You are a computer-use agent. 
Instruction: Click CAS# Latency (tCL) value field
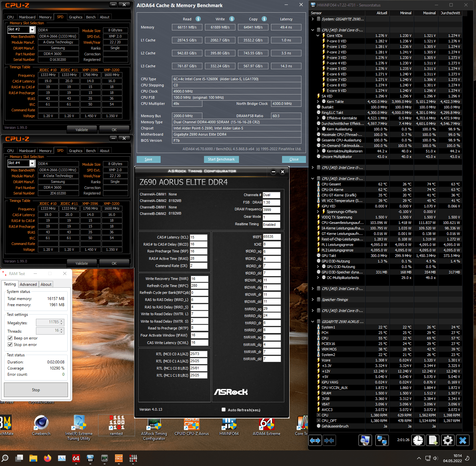(198, 237)
